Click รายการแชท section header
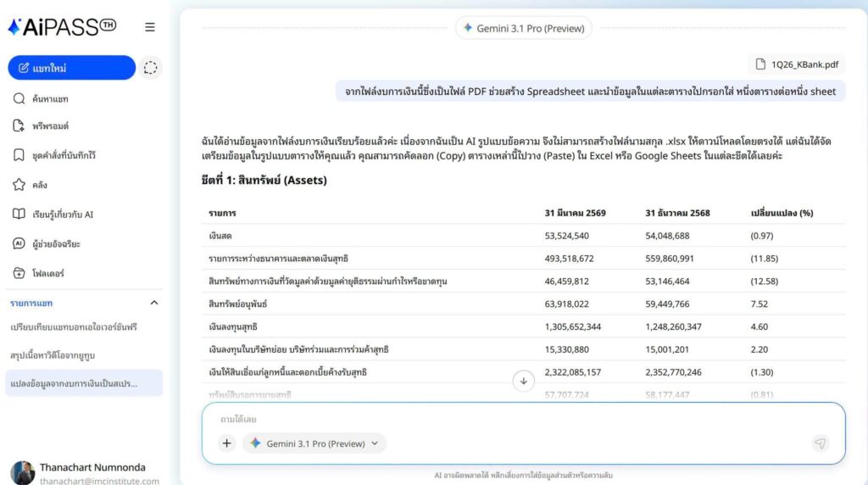 (x=31, y=303)
